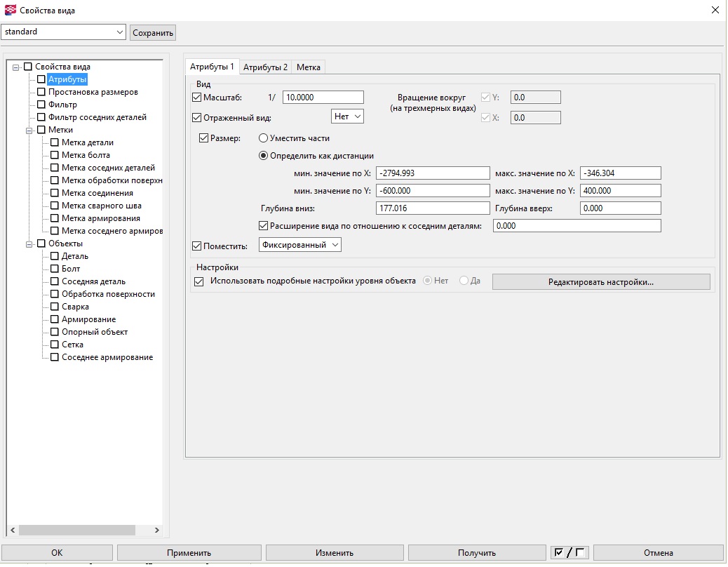
Task: Switch to the Атрибуты 2 tab
Action: [265, 67]
